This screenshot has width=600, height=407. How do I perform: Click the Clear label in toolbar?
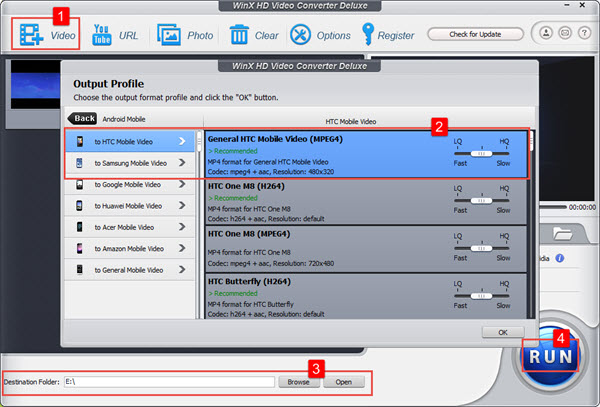tap(267, 35)
